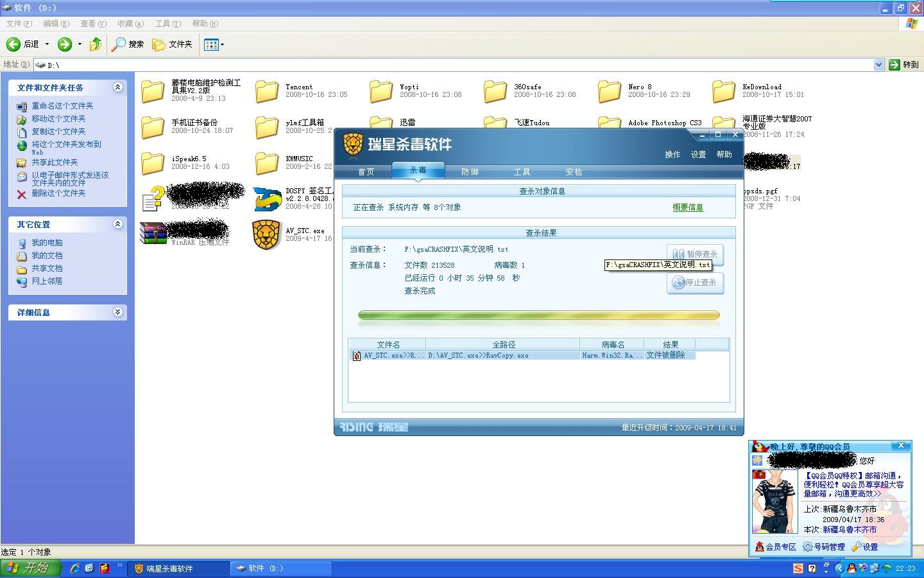Open the 帮助 menu in Rising antivirus

tap(724, 155)
